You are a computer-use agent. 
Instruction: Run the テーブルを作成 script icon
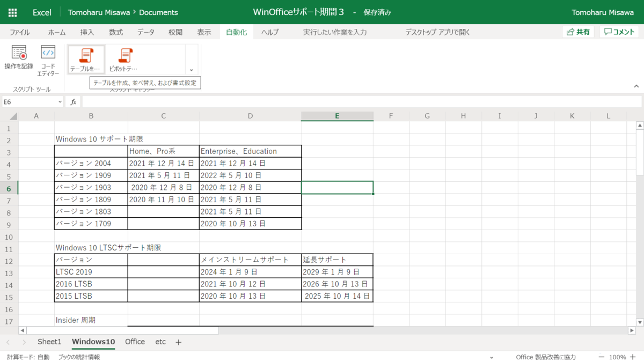coord(85,58)
